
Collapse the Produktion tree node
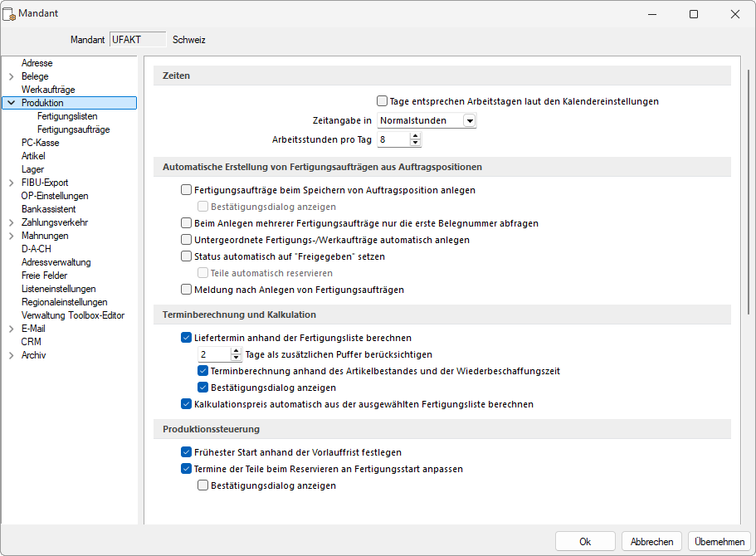coord(11,103)
